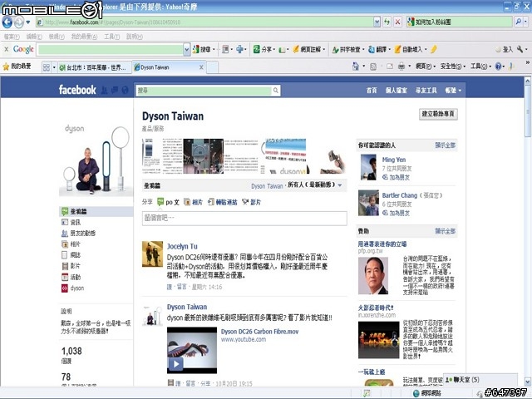
Task: Open Dyson DC26 Carbon Fibre.mov link
Action: click(259, 332)
